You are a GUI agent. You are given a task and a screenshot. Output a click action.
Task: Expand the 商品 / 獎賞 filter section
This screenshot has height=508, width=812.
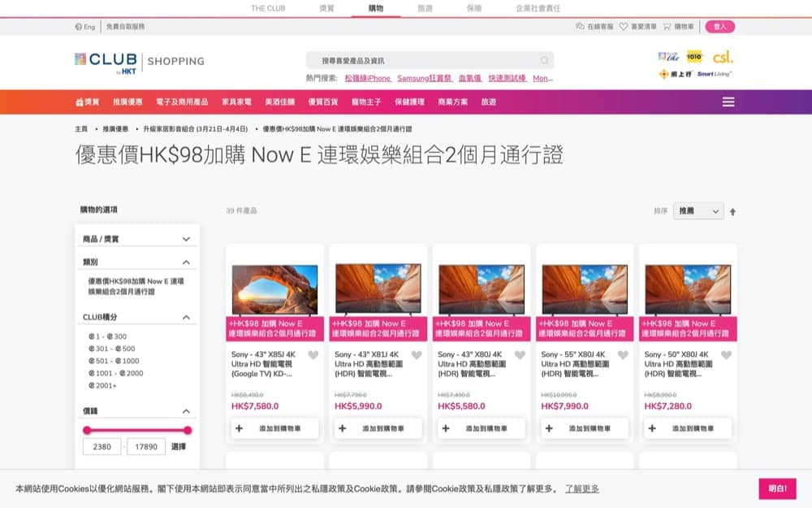click(136, 239)
